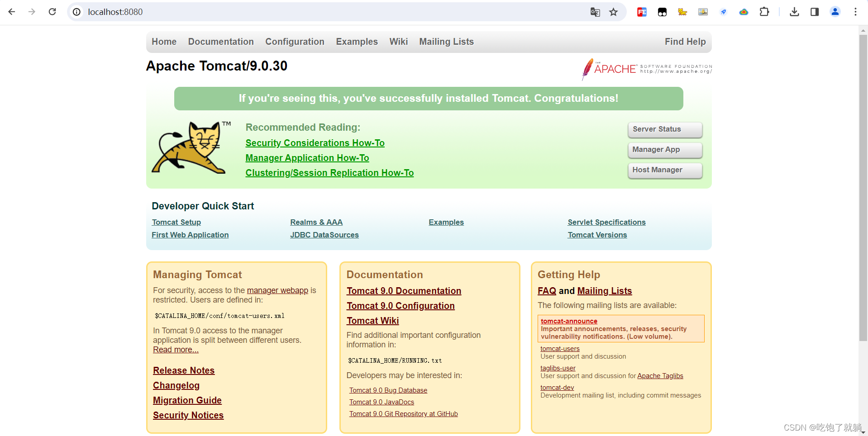Click the Read more... link
The height and width of the screenshot is (436, 868).
(x=176, y=350)
